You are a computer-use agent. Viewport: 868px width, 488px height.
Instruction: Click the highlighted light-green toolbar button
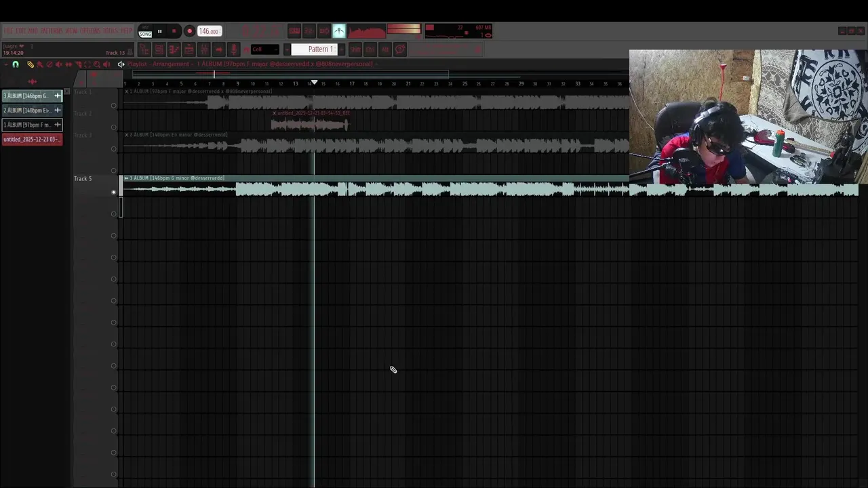click(339, 30)
